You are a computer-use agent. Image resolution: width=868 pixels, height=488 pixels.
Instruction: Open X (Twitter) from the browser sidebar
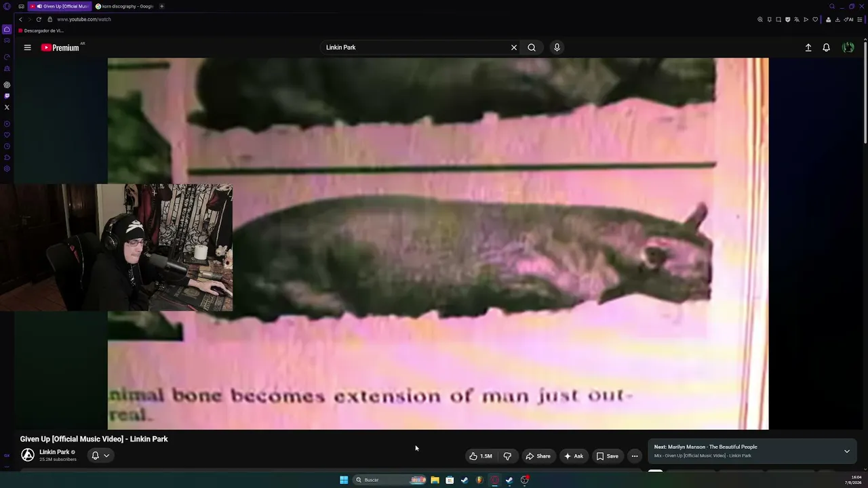(x=7, y=107)
